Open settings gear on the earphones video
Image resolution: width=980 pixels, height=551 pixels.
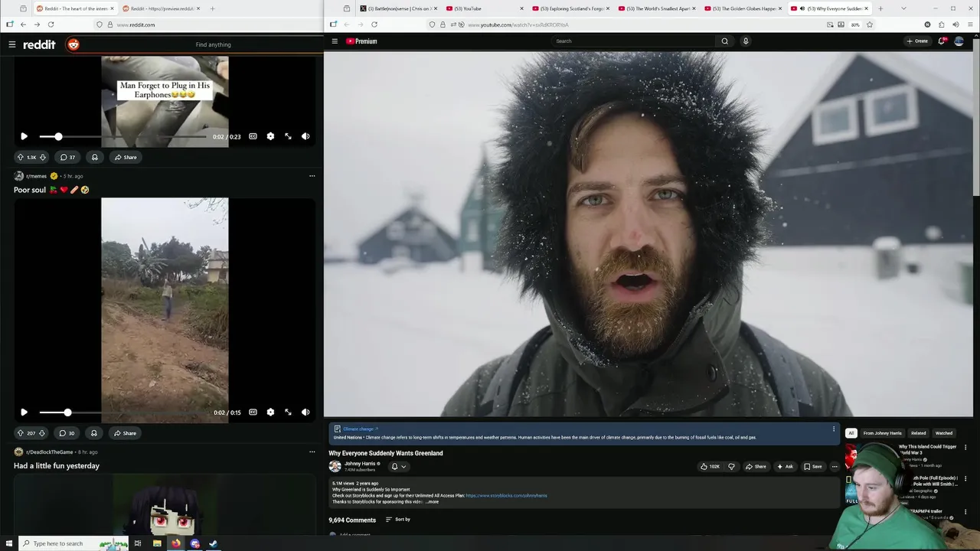(x=270, y=136)
